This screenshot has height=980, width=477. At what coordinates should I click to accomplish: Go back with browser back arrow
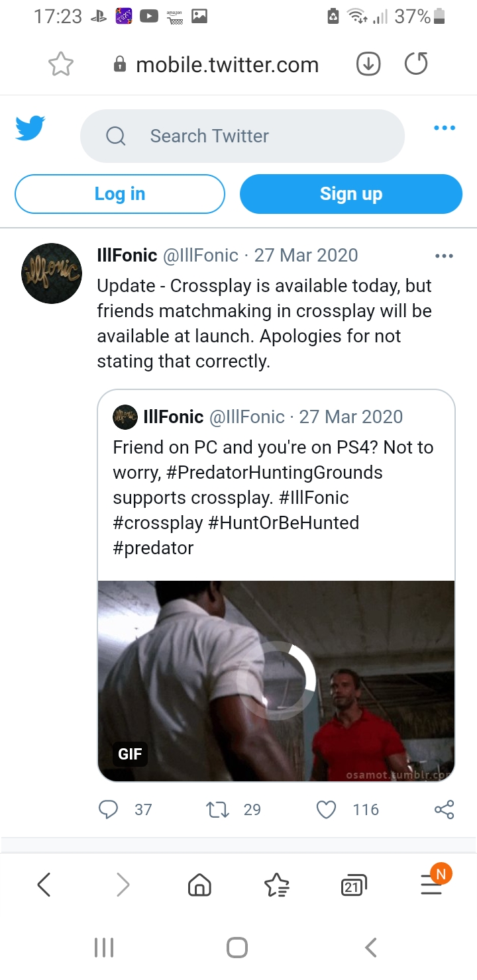click(44, 885)
